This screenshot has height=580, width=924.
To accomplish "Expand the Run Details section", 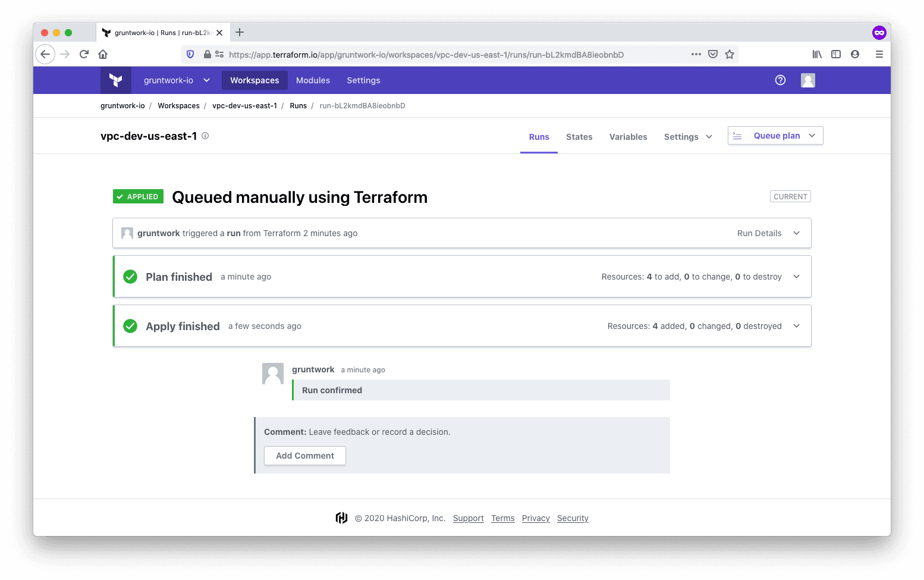I will tap(796, 233).
